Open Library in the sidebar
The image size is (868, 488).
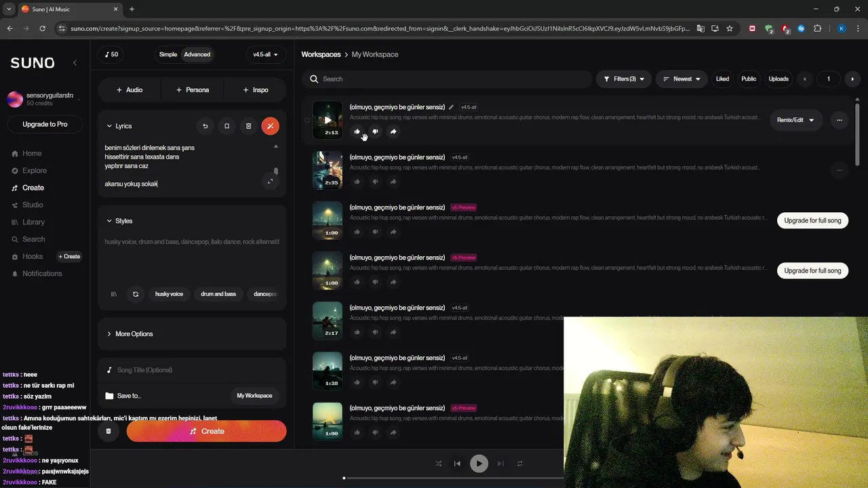pyautogui.click(x=33, y=222)
